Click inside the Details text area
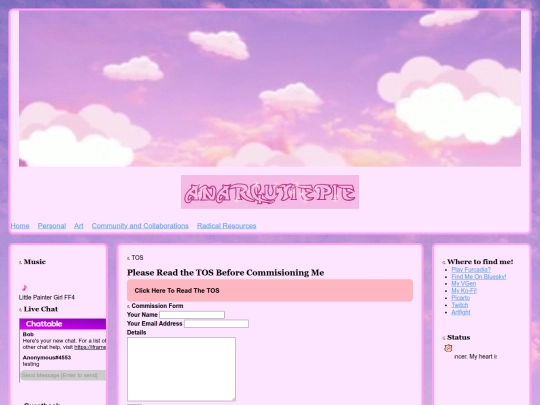The image size is (540, 405). (181, 369)
